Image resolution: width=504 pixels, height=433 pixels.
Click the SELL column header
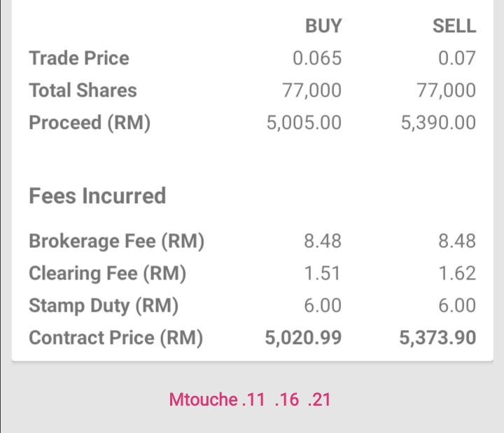tap(454, 26)
